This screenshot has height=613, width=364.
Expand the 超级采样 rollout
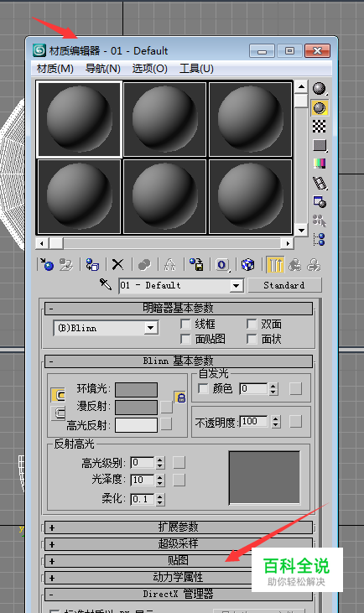click(179, 543)
